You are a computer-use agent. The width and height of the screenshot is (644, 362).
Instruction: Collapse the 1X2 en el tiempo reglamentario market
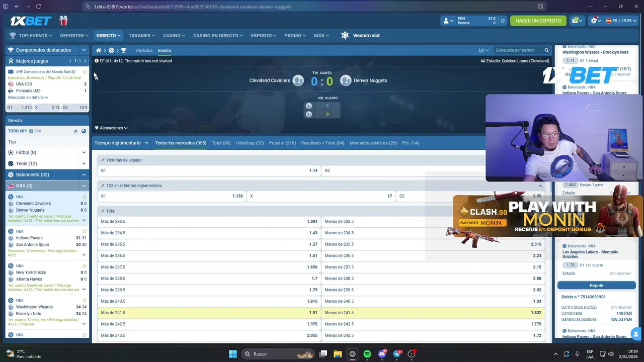point(540,186)
